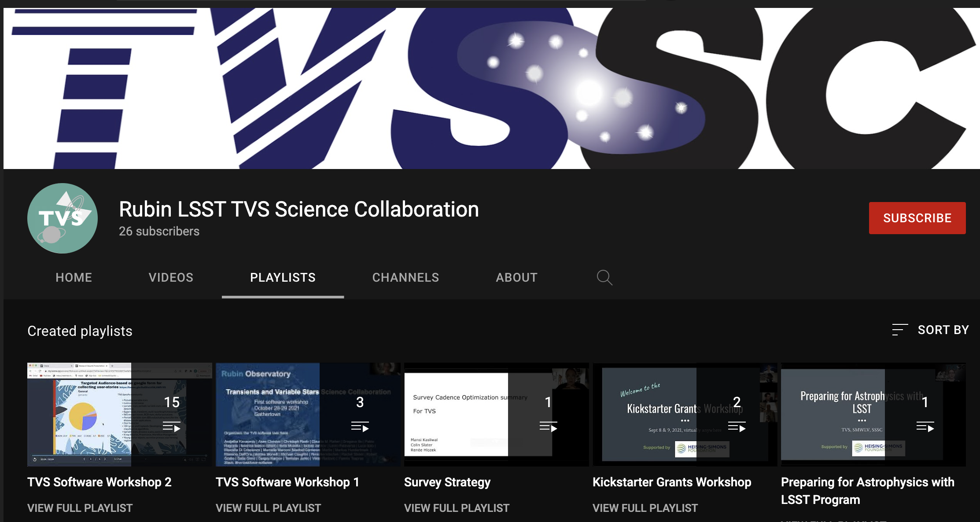This screenshot has width=980, height=522.
Task: Select the PLAYLISTS tab
Action: (x=283, y=277)
